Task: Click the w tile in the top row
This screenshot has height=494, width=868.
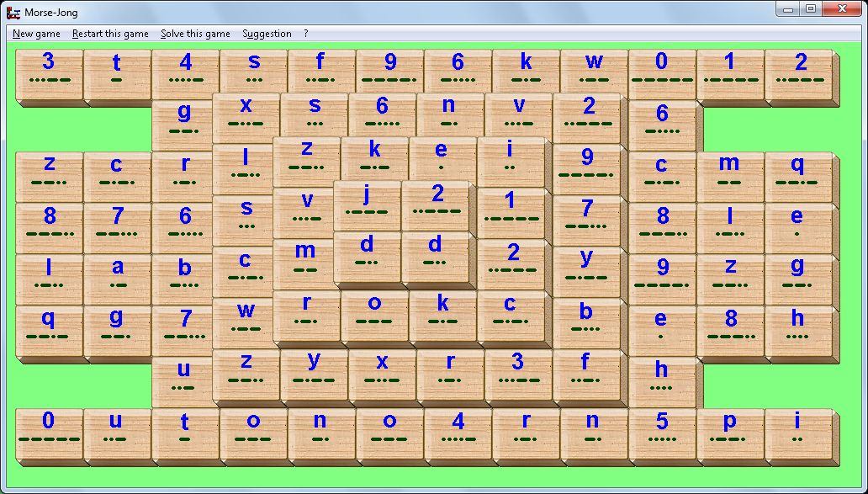Action: pos(594,72)
